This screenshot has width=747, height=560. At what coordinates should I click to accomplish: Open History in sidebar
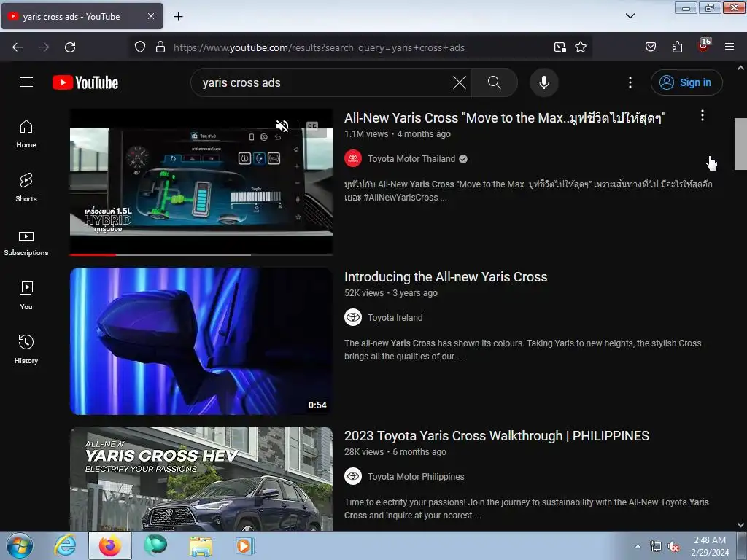26,349
